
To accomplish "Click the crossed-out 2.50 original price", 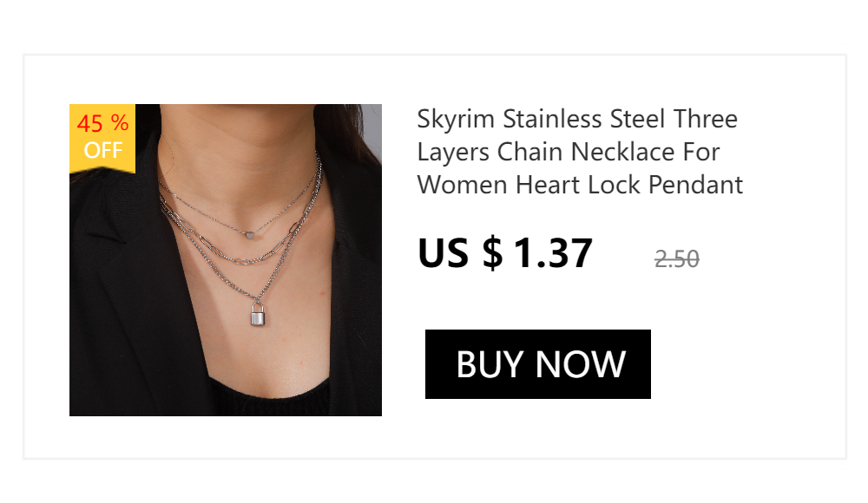I will pos(676,259).
